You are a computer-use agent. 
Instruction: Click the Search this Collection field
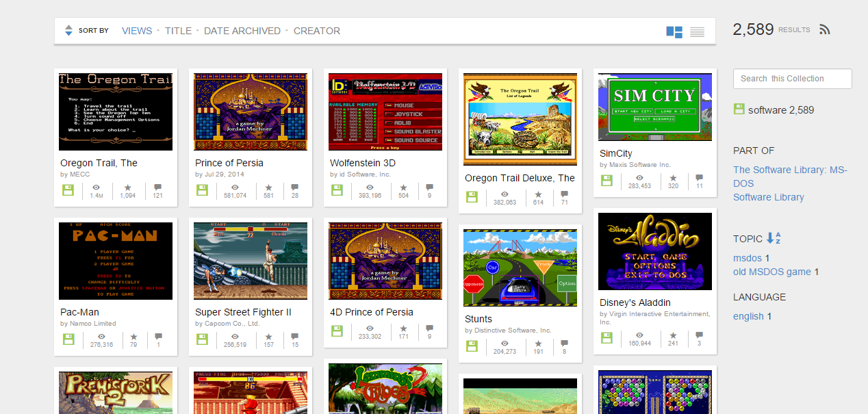(792, 79)
